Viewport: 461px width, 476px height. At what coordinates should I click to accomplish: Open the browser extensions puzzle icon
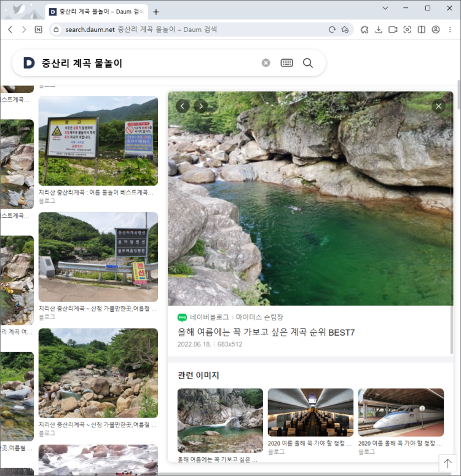point(364,30)
